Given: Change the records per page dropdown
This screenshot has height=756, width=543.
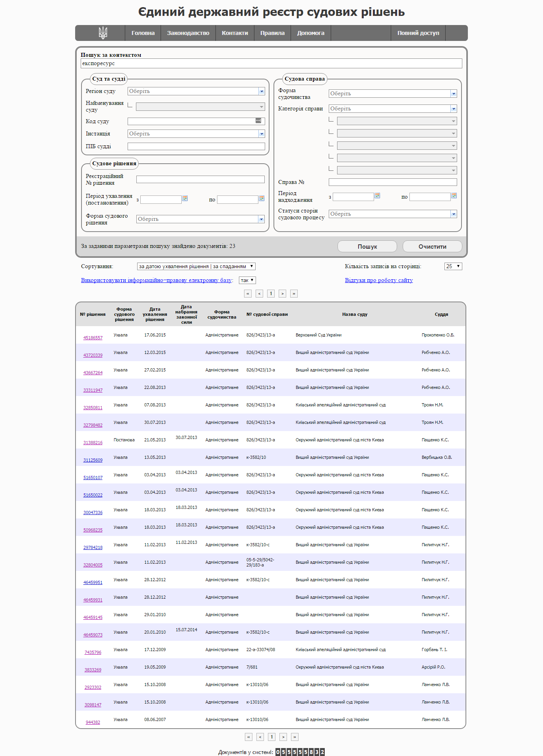Looking at the screenshot, I should tap(453, 267).
